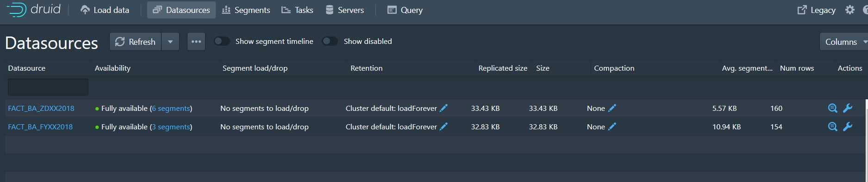Image resolution: width=868 pixels, height=182 pixels.
Task: Query FACT_BA_ZDXX2018 with magnifier icon
Action: click(832, 108)
